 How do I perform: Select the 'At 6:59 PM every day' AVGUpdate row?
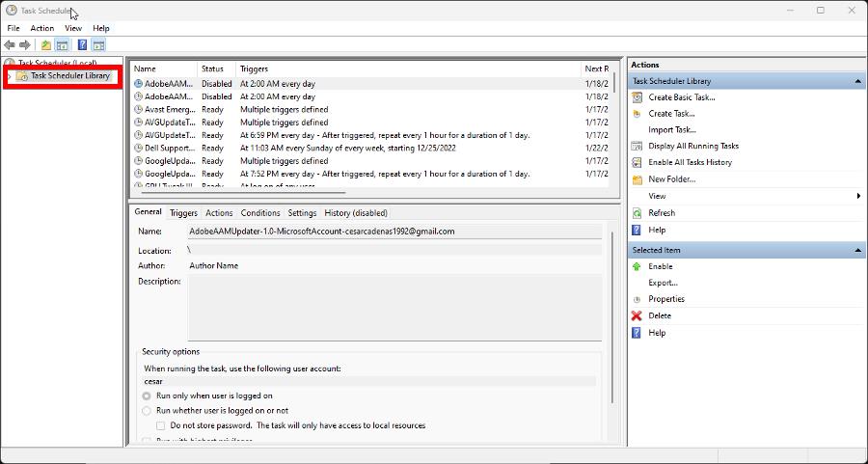[370, 136]
